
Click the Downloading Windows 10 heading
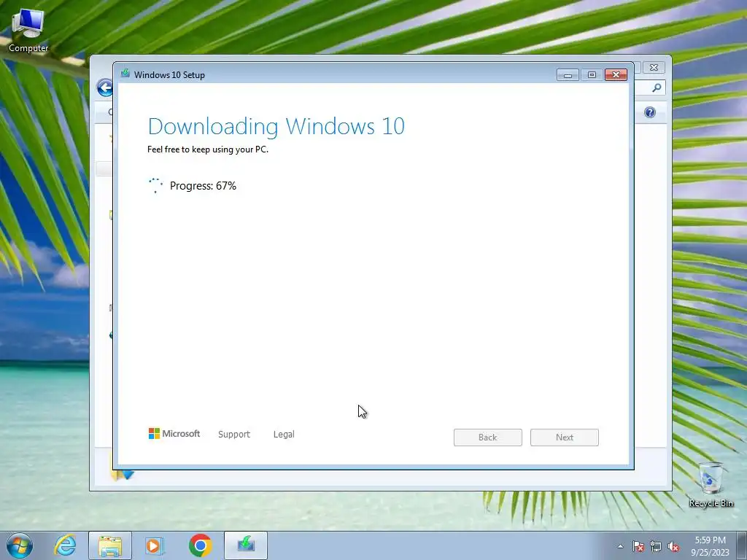tap(276, 126)
